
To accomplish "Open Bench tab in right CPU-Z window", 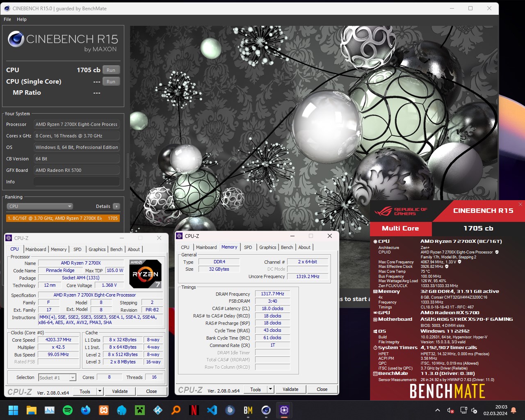I will click(x=287, y=247).
